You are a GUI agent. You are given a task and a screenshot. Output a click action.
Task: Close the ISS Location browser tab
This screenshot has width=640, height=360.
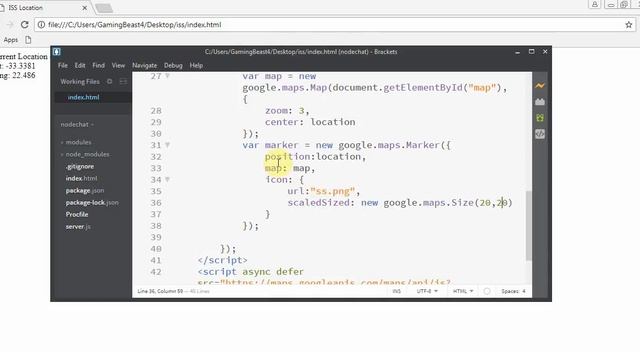(84, 8)
